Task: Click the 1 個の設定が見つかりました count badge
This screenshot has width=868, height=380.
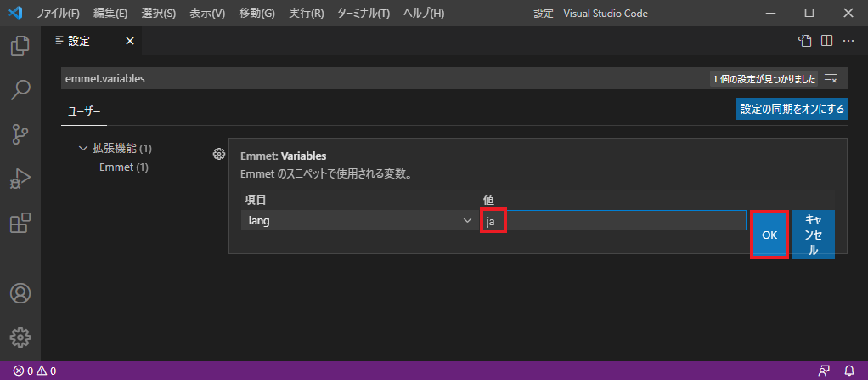Action: (x=764, y=79)
